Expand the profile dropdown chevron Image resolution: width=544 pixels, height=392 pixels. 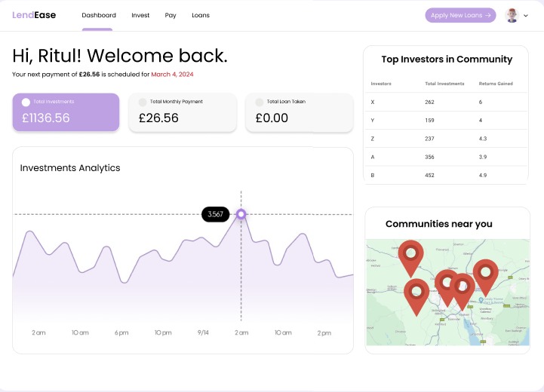click(x=526, y=16)
